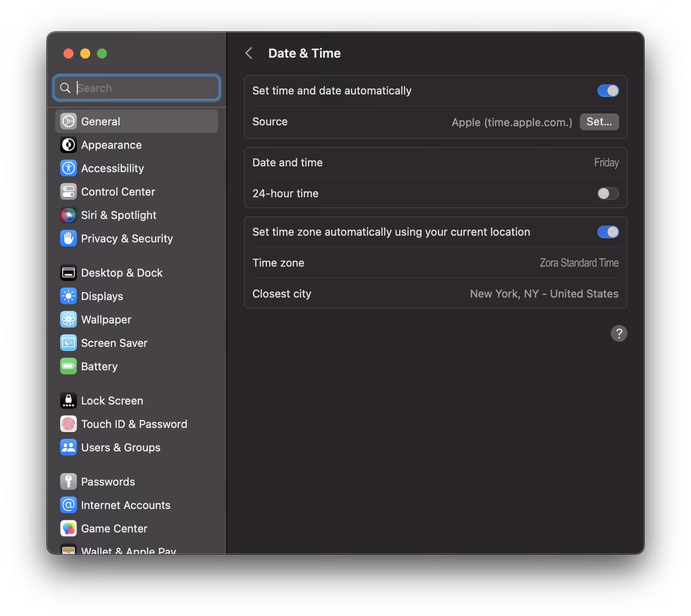The width and height of the screenshot is (691, 616).
Task: Click the search magnifying glass icon
Action: (x=65, y=88)
